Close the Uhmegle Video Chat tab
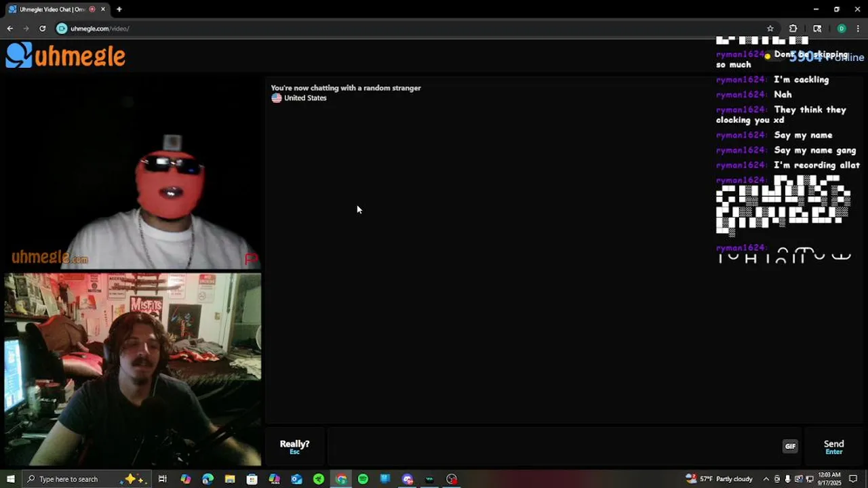868x488 pixels. 102,9
